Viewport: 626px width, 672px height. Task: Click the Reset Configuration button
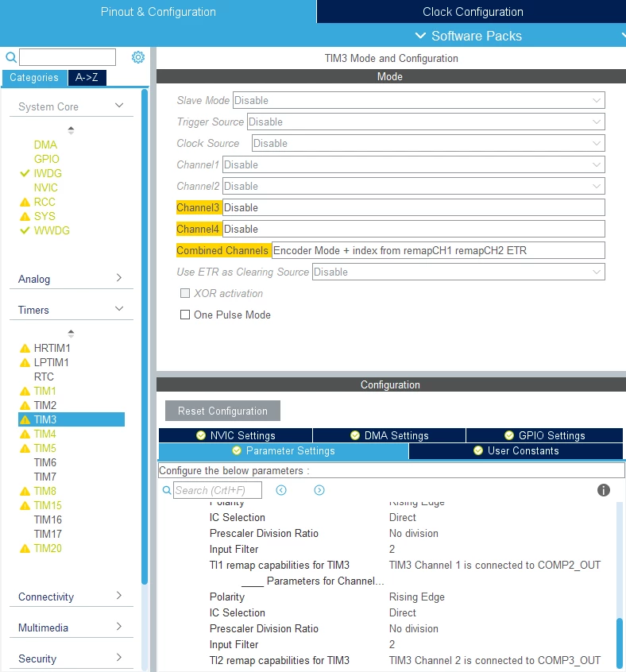222,411
